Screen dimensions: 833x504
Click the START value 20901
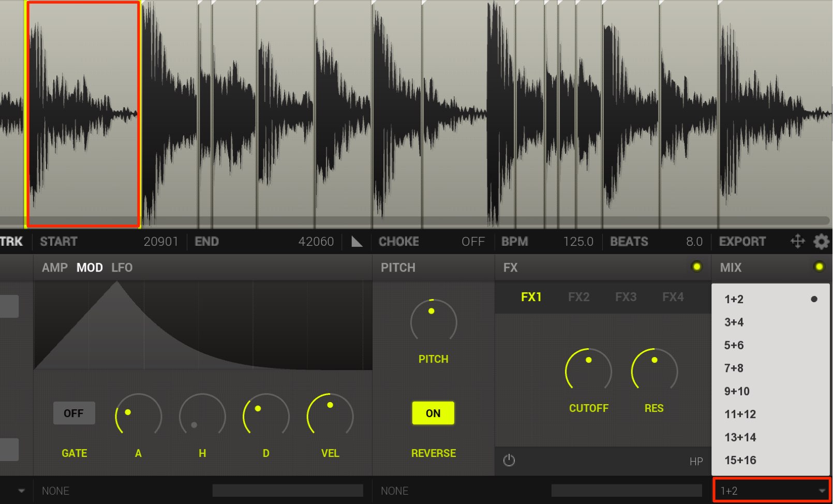click(161, 242)
